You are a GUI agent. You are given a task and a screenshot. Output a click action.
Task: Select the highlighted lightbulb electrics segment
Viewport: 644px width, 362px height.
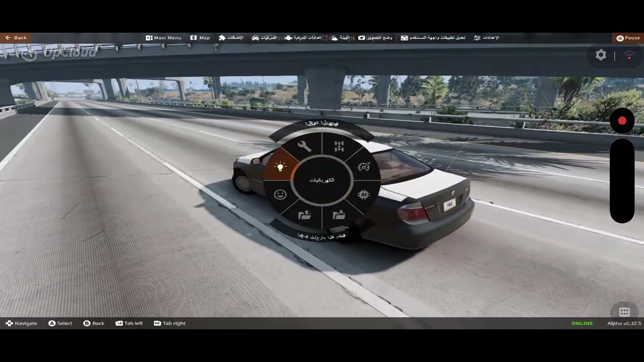click(280, 167)
